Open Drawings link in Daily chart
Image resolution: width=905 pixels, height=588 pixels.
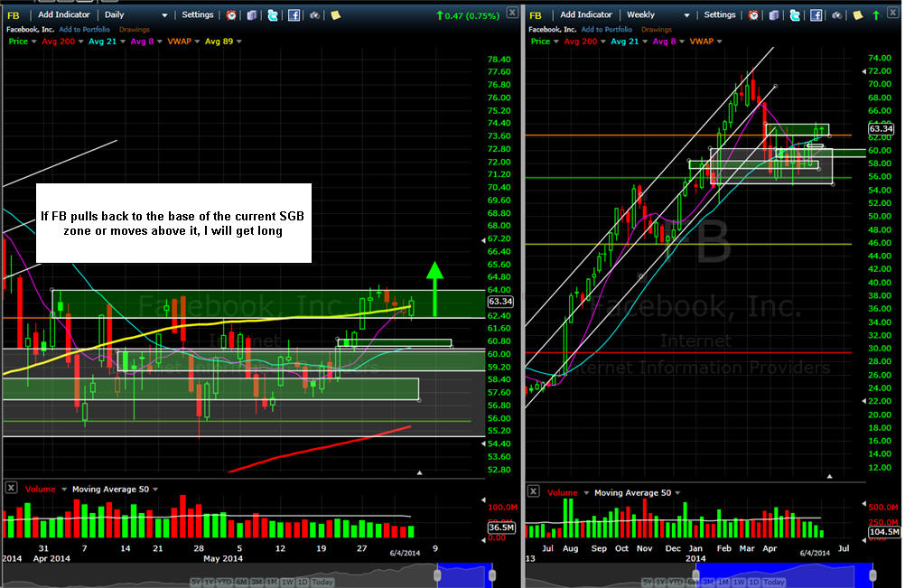[135, 30]
